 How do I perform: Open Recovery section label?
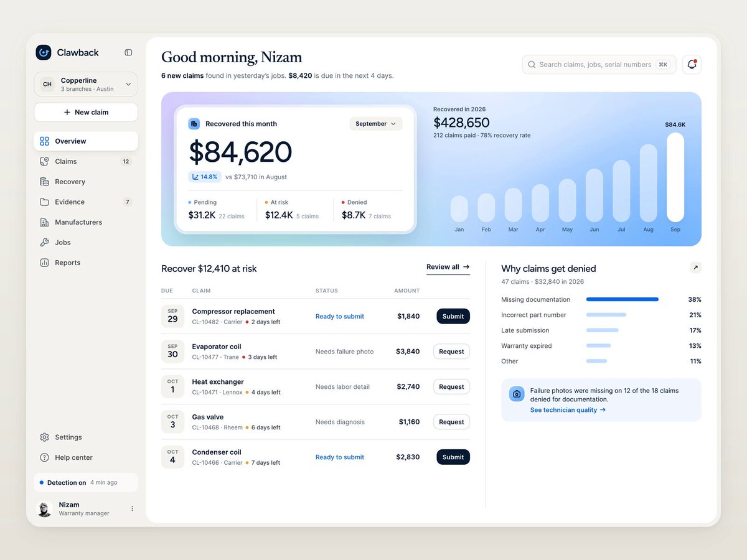tap(70, 182)
